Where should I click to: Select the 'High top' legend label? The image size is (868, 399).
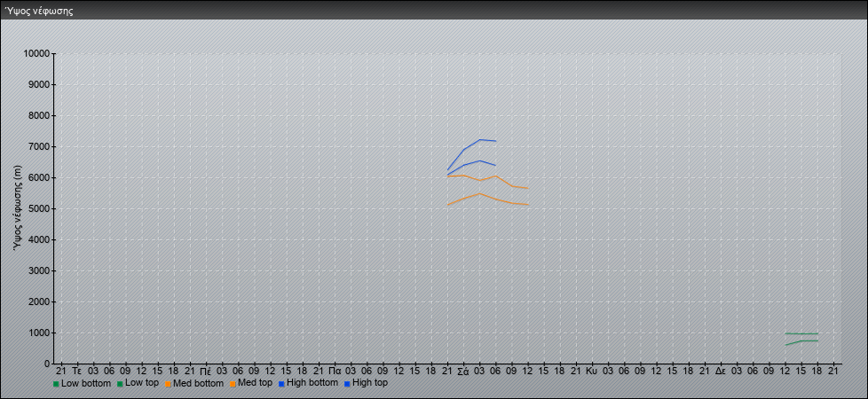pyautogui.click(x=370, y=383)
